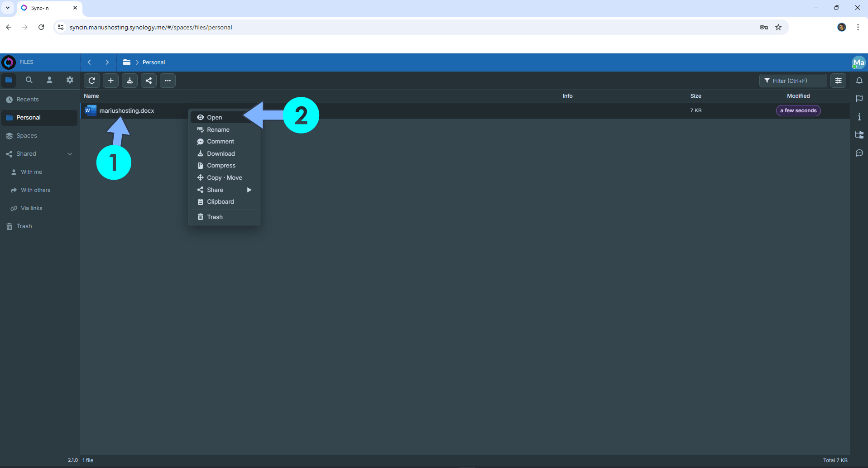
Task: Click the more actions ellipsis icon
Action: point(168,81)
